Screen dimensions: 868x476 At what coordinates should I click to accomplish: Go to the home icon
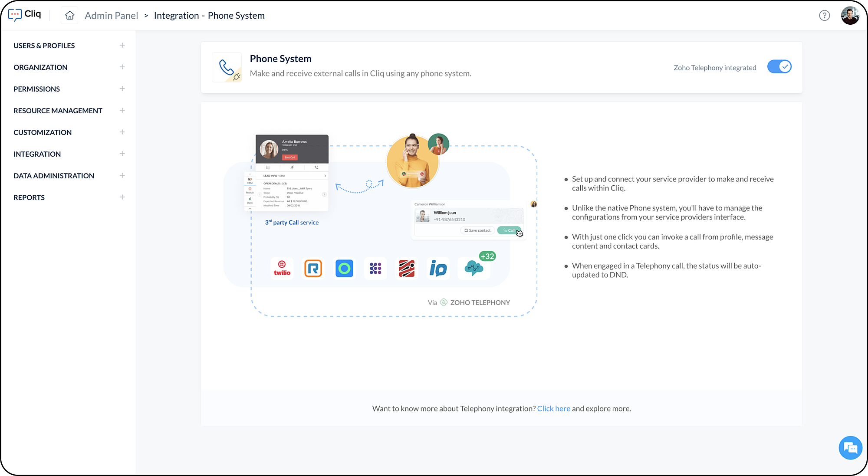pyautogui.click(x=69, y=16)
